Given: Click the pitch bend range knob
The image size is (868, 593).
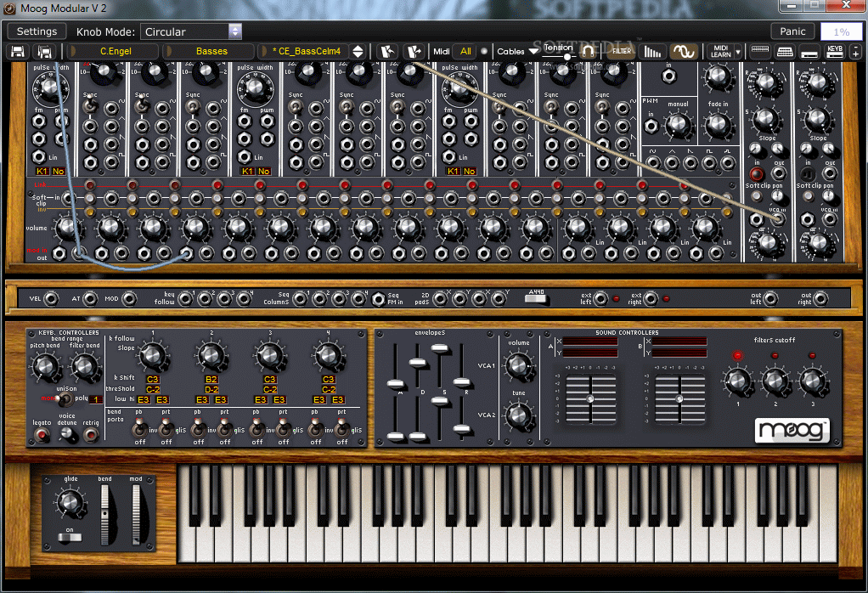Looking at the screenshot, I should point(45,366).
